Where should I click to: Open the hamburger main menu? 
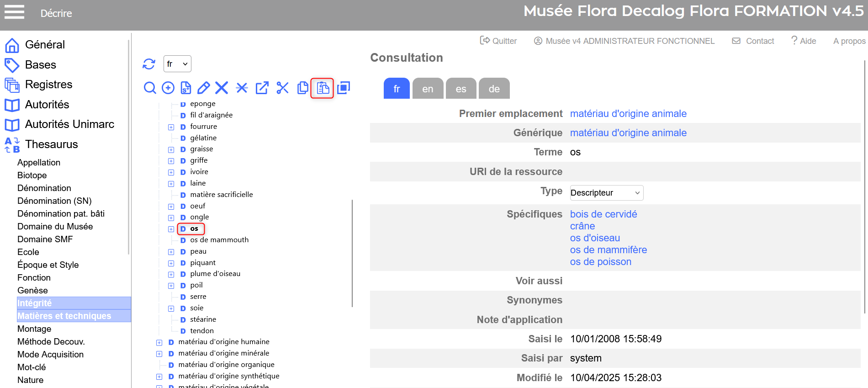point(14,12)
